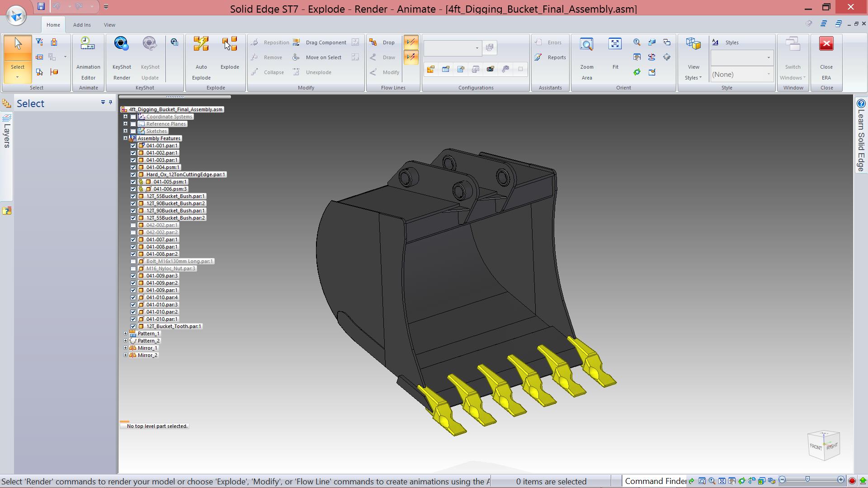Open the View ribbon tab
The height and width of the screenshot is (488, 868).
pos(109,25)
